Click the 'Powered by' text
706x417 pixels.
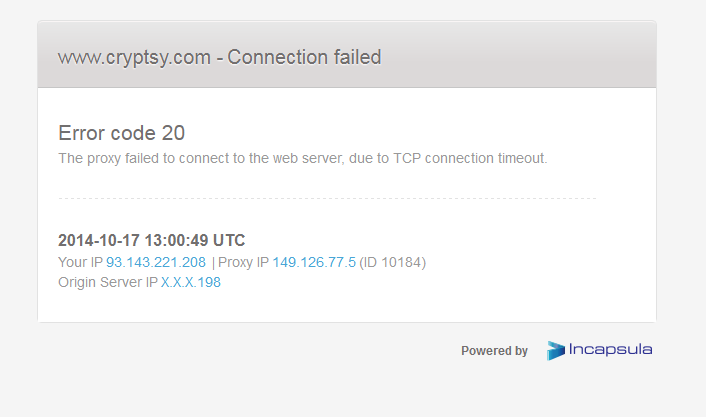[494, 351]
